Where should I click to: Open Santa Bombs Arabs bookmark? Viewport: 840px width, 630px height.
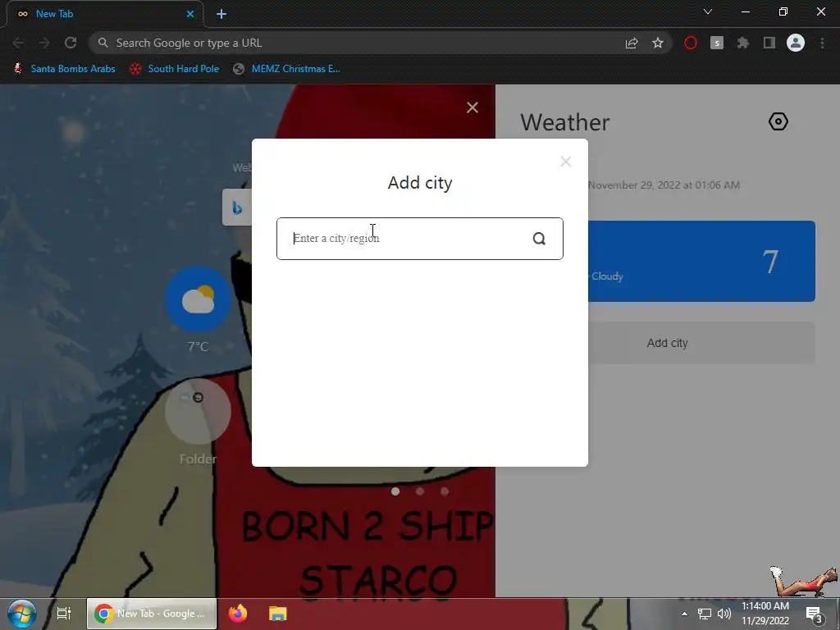64,69
